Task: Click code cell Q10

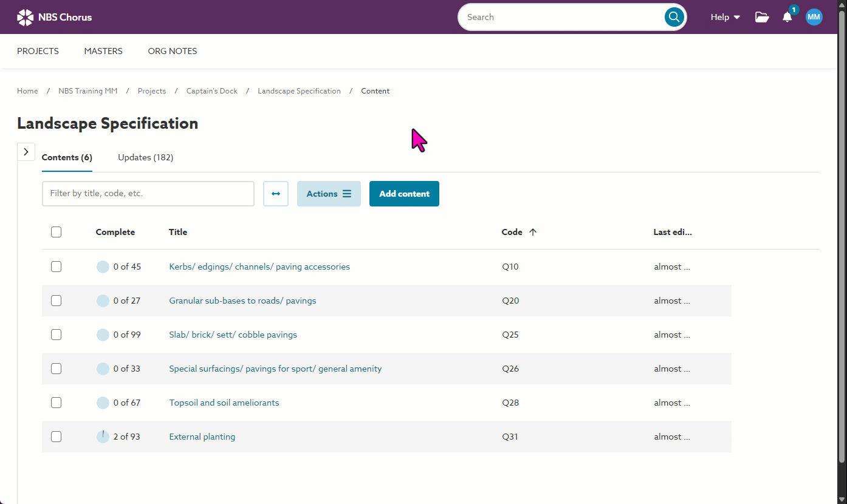Action: [510, 267]
